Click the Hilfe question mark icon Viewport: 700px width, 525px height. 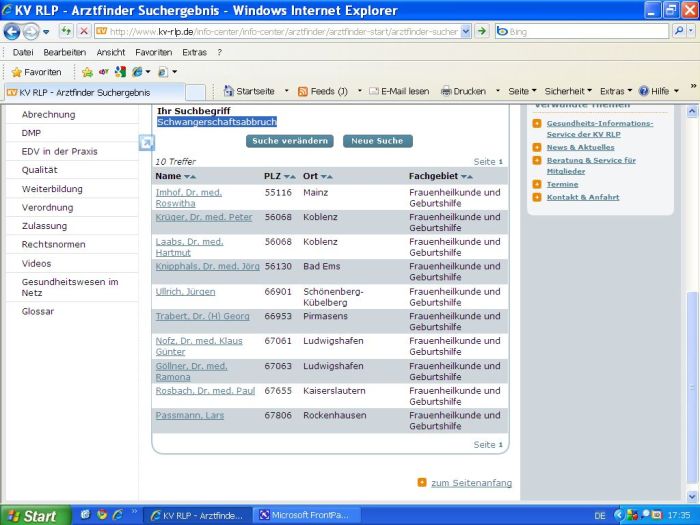pyautogui.click(x=643, y=91)
